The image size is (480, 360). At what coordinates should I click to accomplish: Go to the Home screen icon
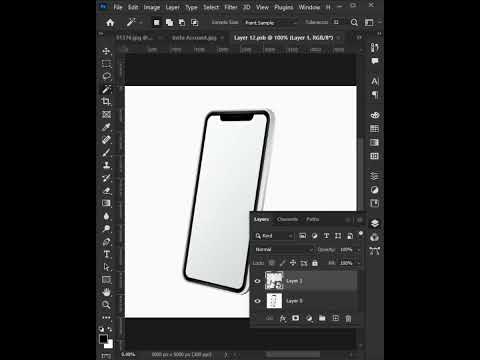(x=110, y=23)
